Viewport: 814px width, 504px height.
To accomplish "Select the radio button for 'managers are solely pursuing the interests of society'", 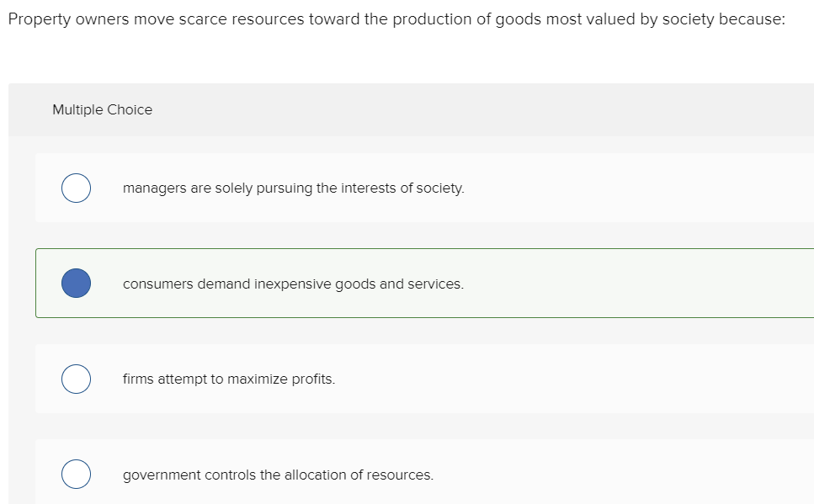I will coord(76,188).
